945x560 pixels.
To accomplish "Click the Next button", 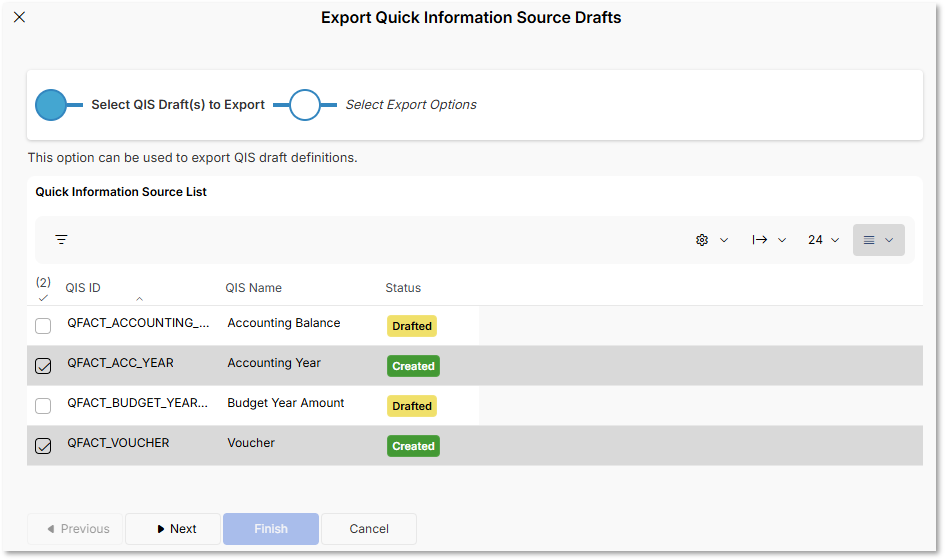I will pyautogui.click(x=172, y=529).
